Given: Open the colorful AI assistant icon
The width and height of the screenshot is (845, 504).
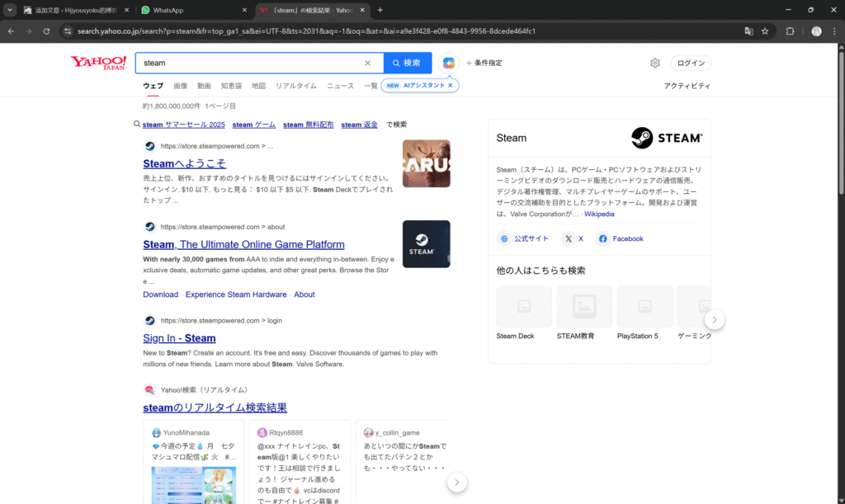Looking at the screenshot, I should coord(448,63).
